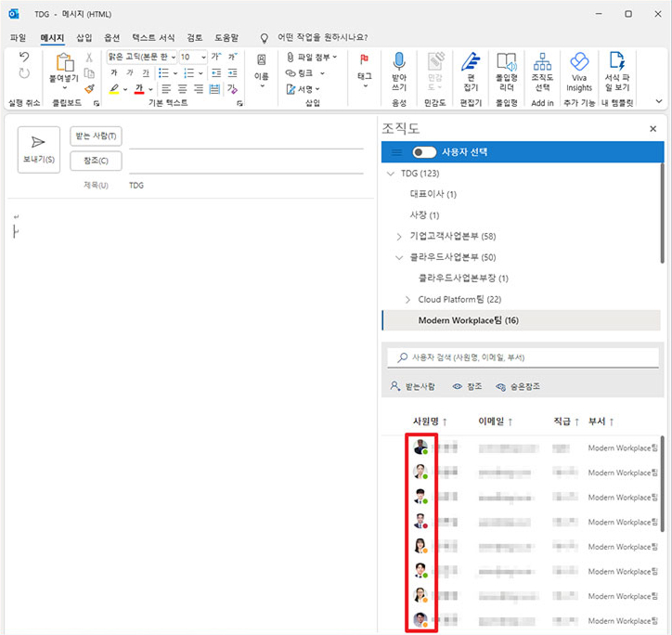The height and width of the screenshot is (635, 672).
Task: Open bullet list style dropdown arrow
Action: pyautogui.click(x=175, y=73)
